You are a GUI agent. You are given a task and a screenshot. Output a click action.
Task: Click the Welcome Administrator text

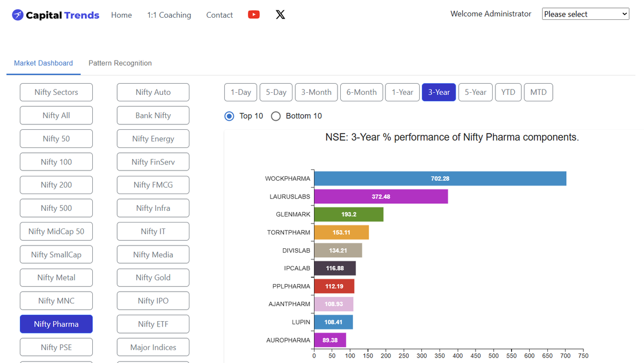[x=491, y=14]
